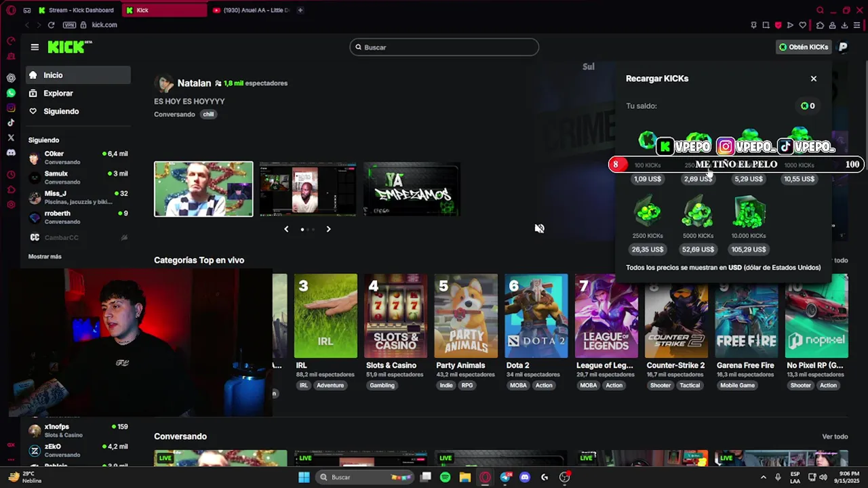Open the IRL category card

tap(325, 316)
